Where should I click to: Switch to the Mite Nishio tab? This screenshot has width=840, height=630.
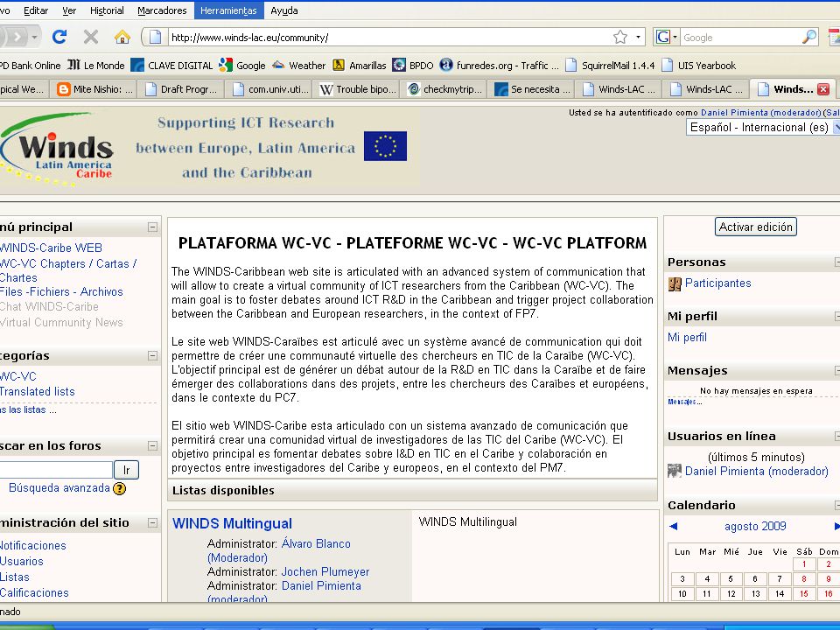click(94, 89)
